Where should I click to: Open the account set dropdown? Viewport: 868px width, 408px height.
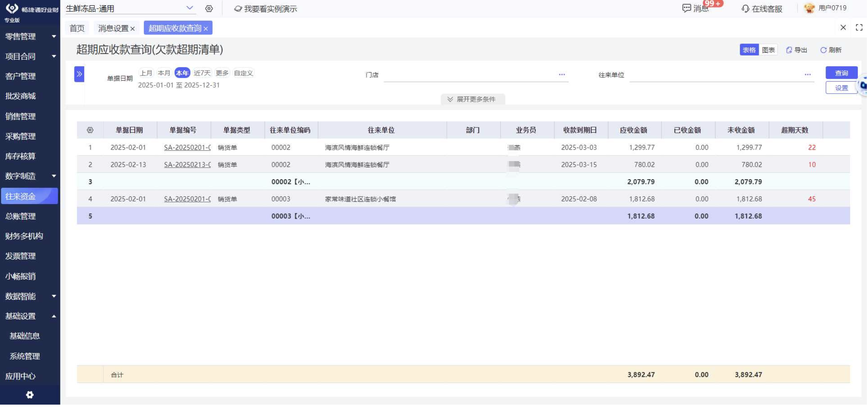tap(190, 8)
